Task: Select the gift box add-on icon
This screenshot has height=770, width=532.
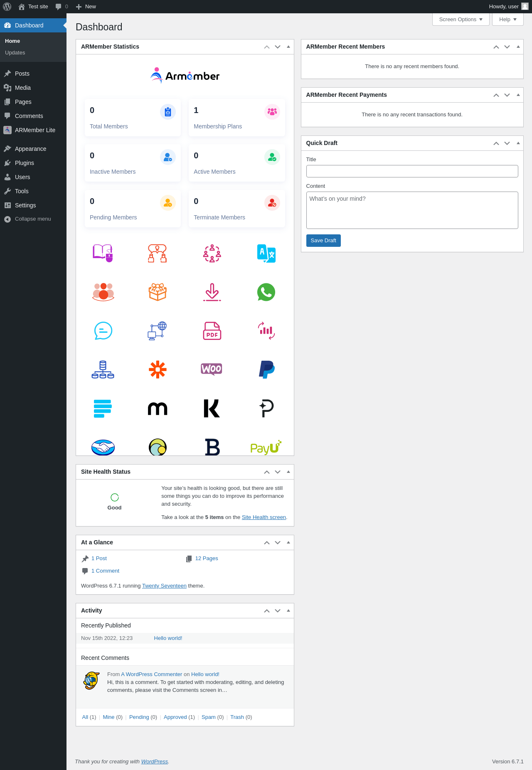Action: click(158, 292)
